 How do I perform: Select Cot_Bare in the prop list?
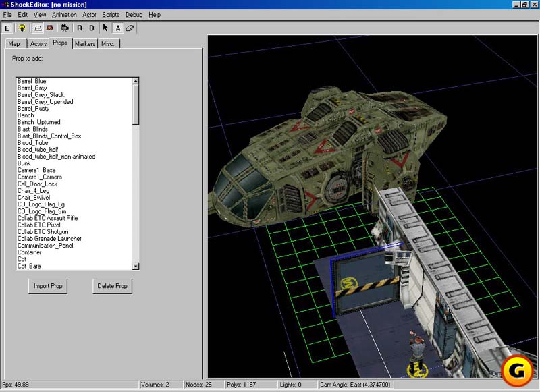tap(29, 266)
